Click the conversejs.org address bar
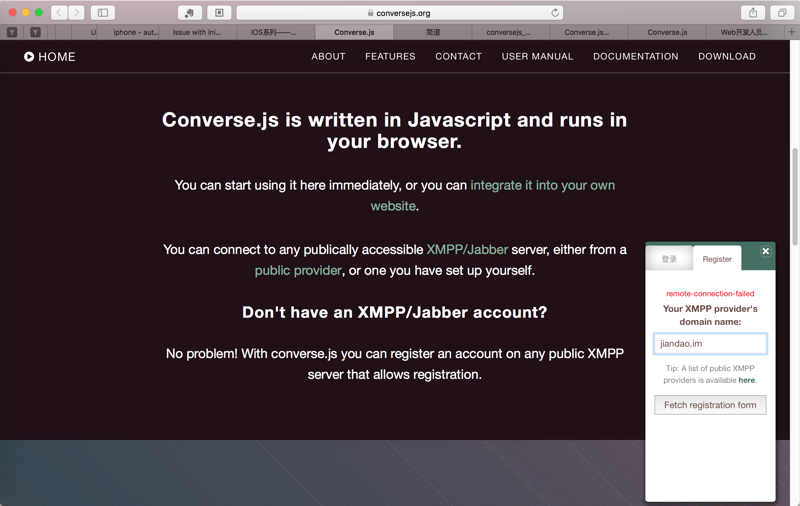This screenshot has width=800, height=506. point(399,13)
